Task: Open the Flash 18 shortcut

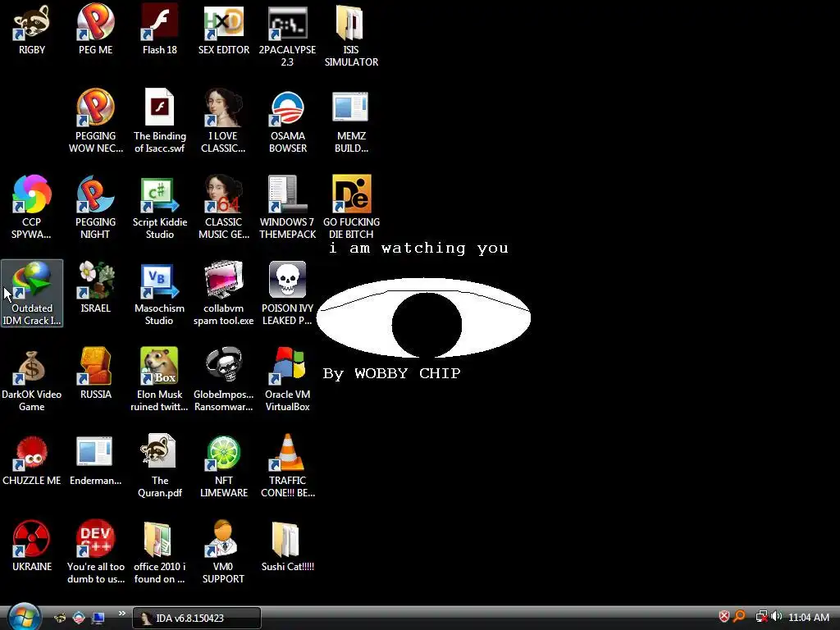Action: (x=160, y=30)
